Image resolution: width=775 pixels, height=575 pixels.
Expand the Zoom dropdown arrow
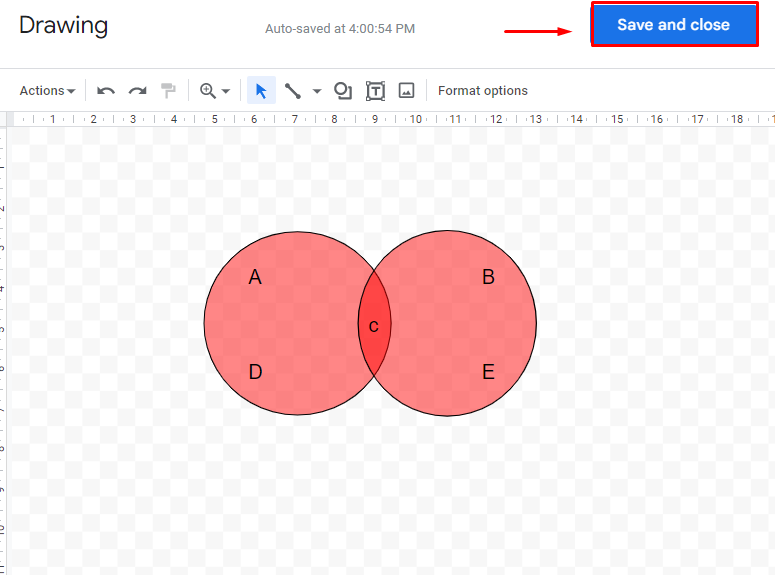(226, 91)
